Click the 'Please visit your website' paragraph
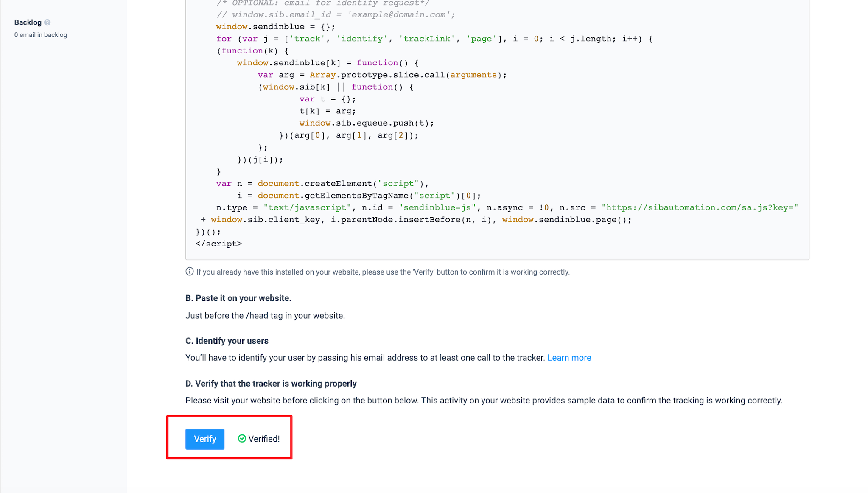Screen dimensions: 868x493 484,401
